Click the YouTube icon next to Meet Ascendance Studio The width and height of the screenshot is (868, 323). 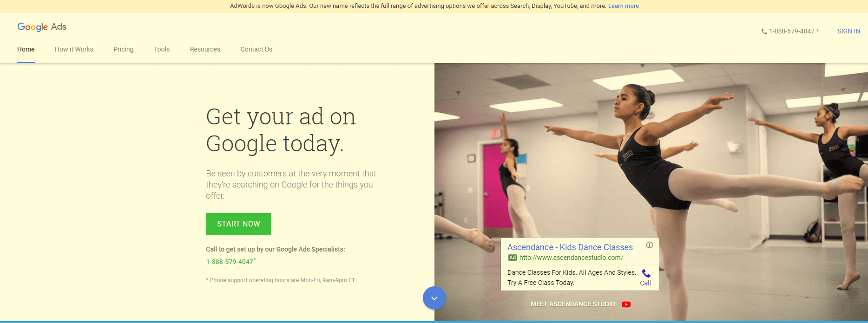tap(626, 304)
